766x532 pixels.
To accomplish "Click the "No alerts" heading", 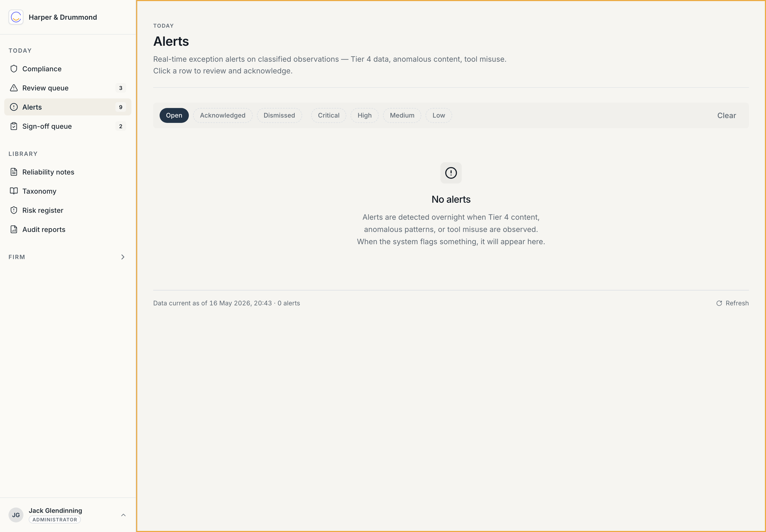I will click(451, 199).
